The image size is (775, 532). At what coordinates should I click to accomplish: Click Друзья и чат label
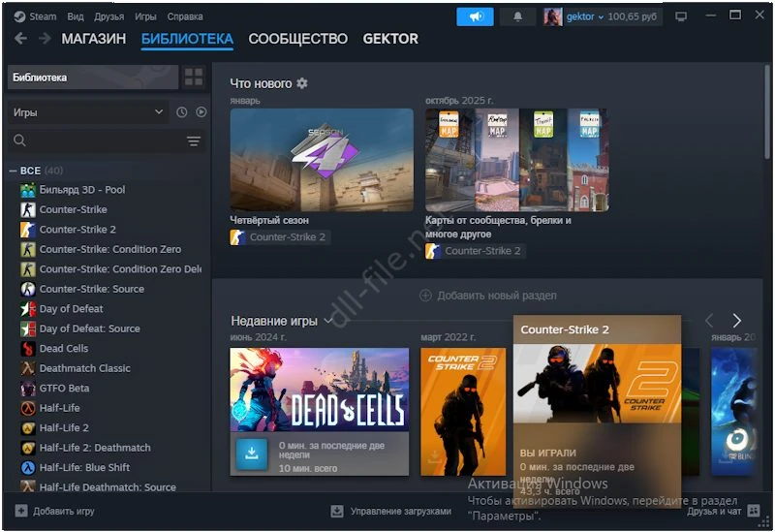714,511
